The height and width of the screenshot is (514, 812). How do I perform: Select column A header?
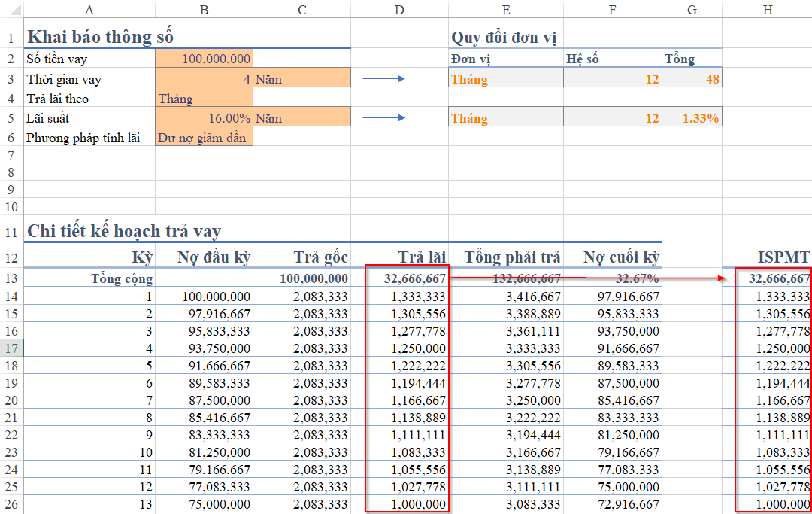[x=89, y=9]
